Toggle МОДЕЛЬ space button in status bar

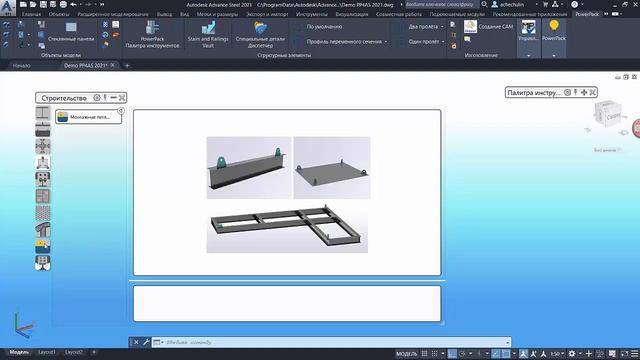407,353
